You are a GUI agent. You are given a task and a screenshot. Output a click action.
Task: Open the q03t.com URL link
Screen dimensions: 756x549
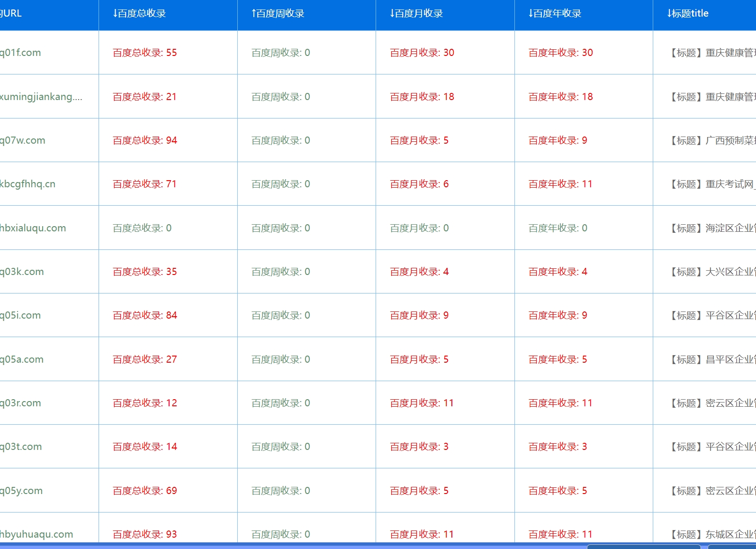click(x=21, y=447)
